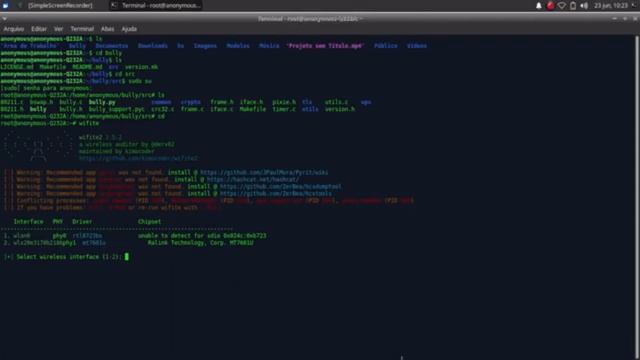This screenshot has width=640, height=360.
Task: Open the terminal window menu arrow in the title bar
Action: (x=4, y=19)
